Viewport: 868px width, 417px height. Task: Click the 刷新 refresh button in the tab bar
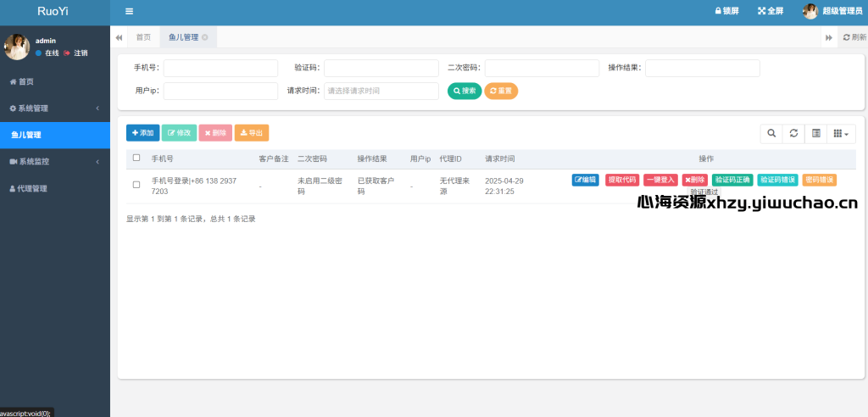coord(854,37)
